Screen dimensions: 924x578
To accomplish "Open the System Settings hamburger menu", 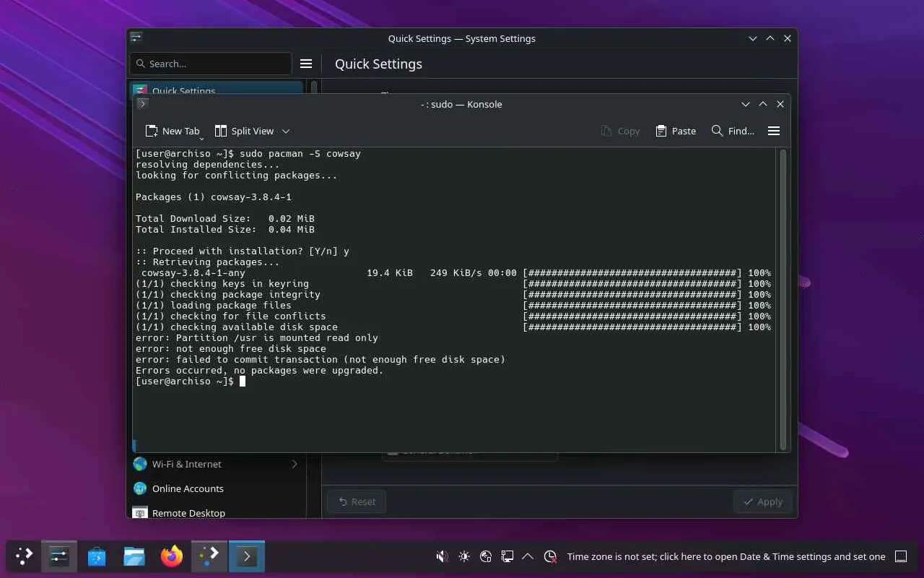I will 306,64.
